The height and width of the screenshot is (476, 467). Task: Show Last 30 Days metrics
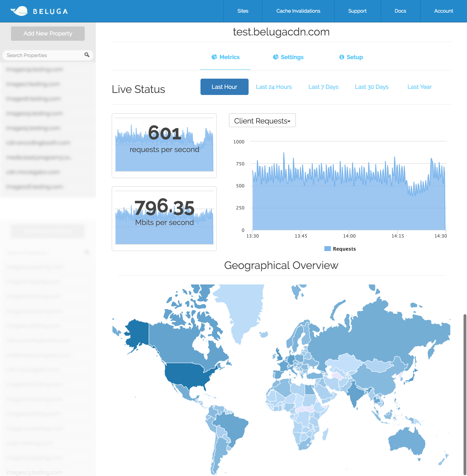371,87
